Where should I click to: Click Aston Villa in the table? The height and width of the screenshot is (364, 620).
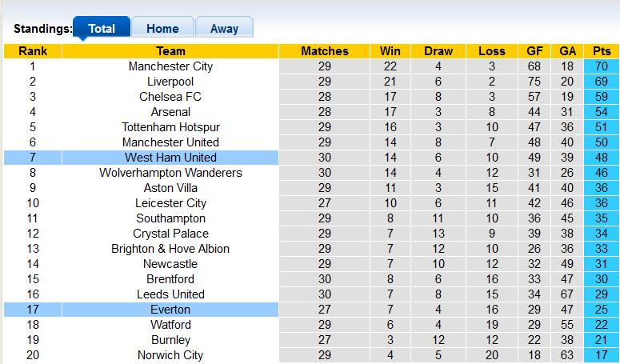(x=170, y=188)
